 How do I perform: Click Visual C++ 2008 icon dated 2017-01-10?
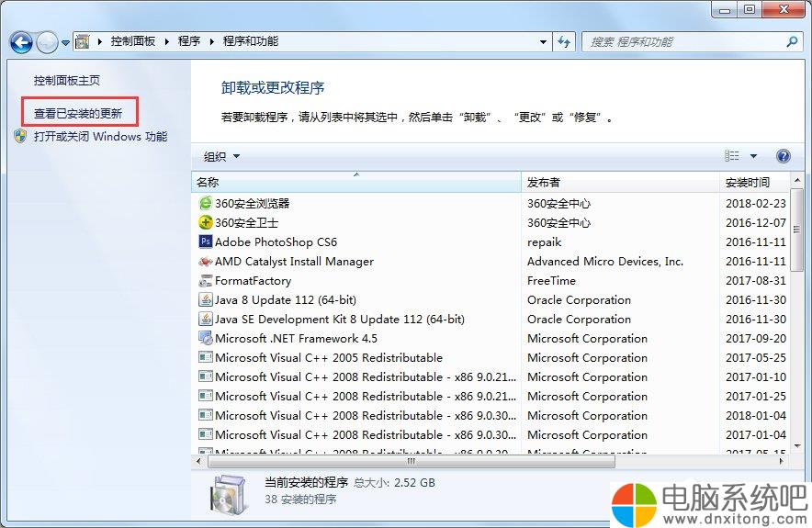point(206,376)
